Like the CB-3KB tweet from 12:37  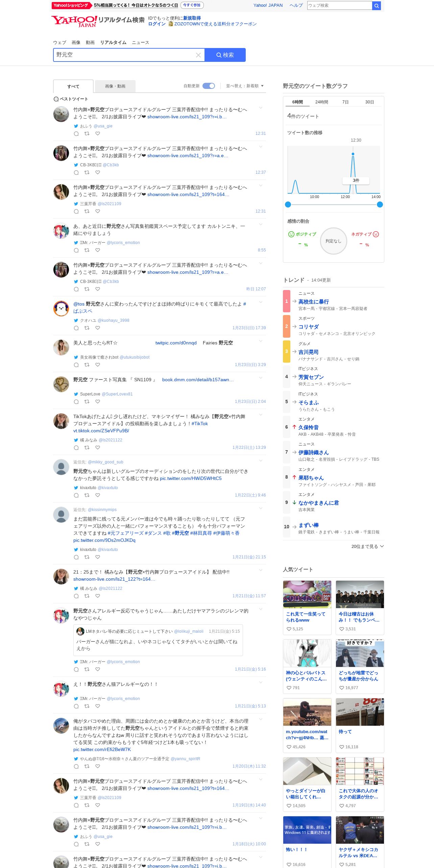[98, 172]
